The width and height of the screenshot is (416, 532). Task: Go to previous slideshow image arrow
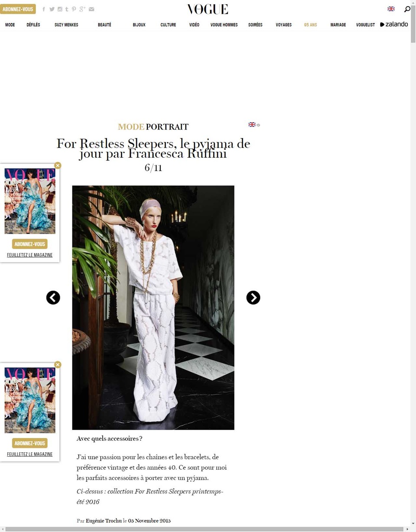pyautogui.click(x=53, y=298)
